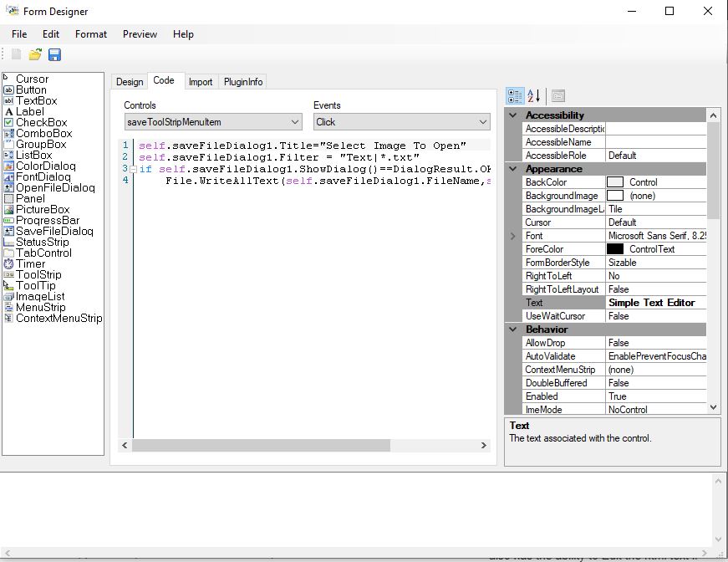Viewport: 728px width, 562px height.
Task: Pick the Timer control in toolbox
Action: pos(30,263)
